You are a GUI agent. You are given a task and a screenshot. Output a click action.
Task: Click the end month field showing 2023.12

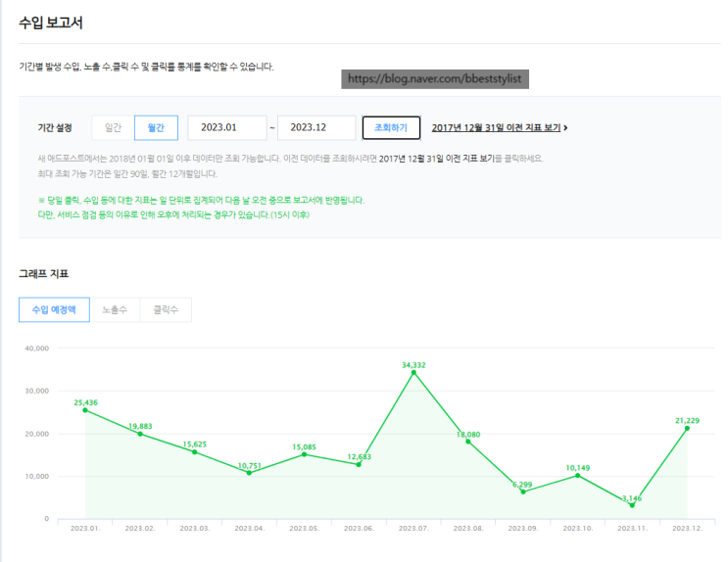click(316, 127)
